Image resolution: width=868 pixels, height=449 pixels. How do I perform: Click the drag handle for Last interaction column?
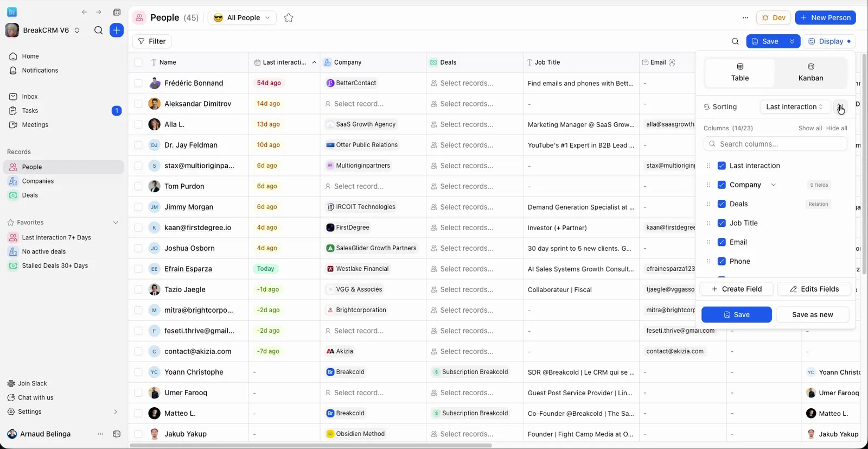click(x=709, y=166)
